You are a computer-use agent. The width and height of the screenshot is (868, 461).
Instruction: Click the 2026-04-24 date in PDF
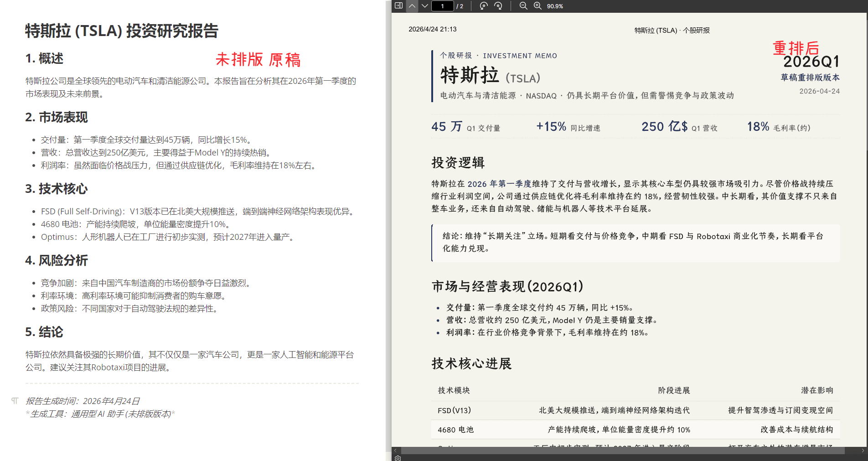820,91
